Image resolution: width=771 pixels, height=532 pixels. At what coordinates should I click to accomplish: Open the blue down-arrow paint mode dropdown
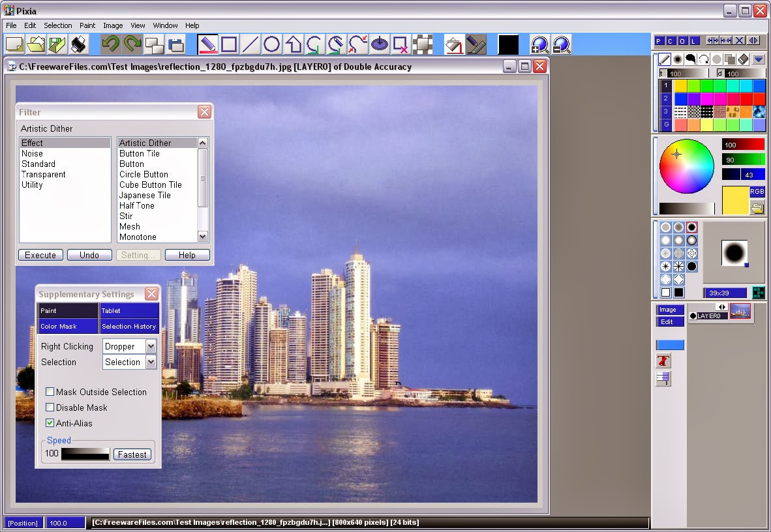point(758,59)
